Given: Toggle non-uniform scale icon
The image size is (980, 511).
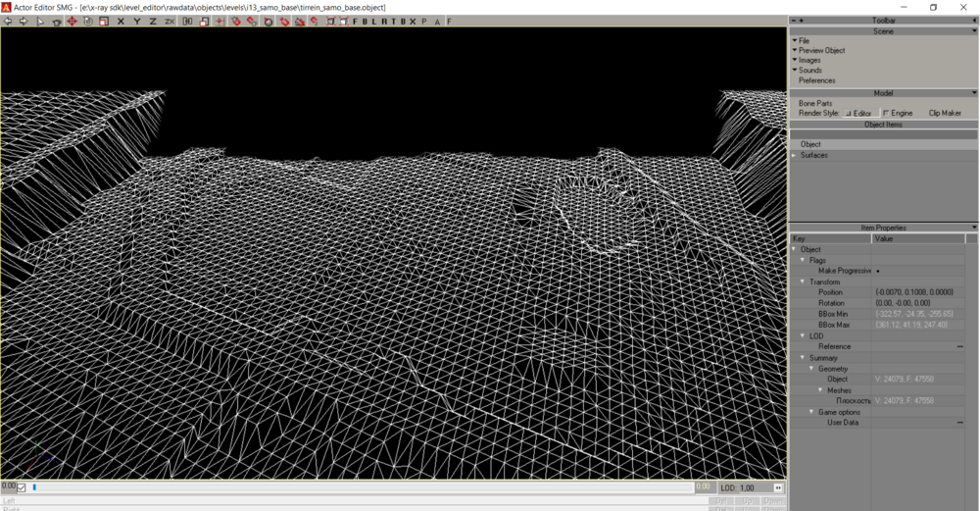Looking at the screenshot, I should click(204, 22).
